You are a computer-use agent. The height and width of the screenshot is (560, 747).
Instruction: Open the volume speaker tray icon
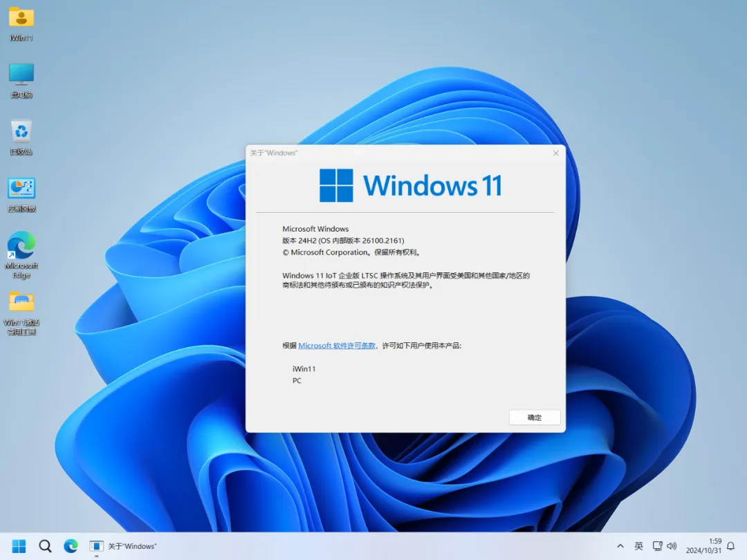click(x=672, y=546)
